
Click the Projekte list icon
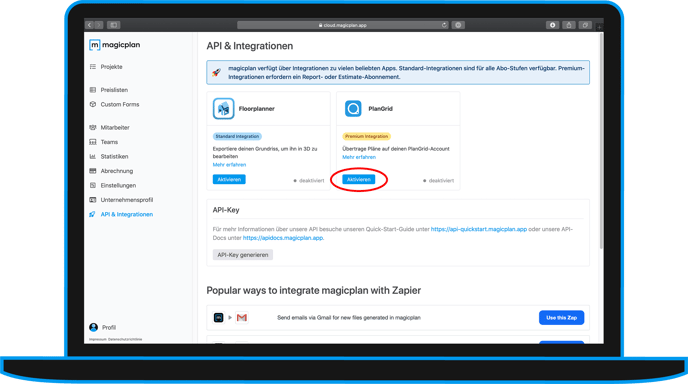93,67
